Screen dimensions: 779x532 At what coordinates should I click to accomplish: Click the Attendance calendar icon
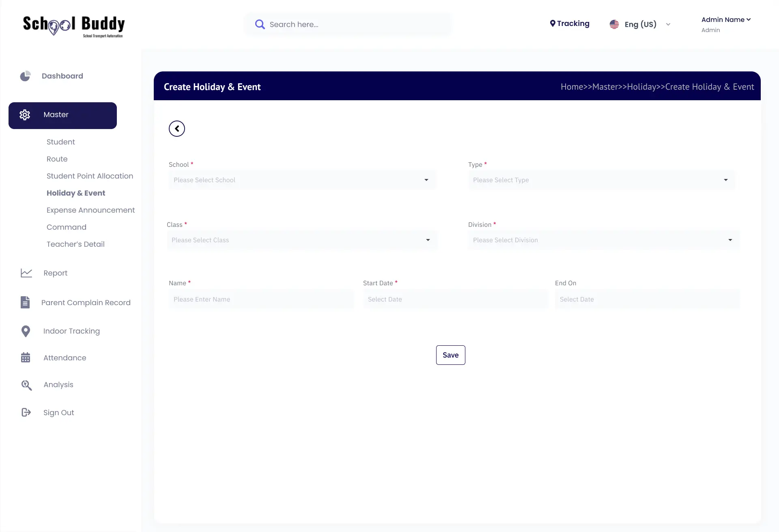pyautogui.click(x=26, y=358)
